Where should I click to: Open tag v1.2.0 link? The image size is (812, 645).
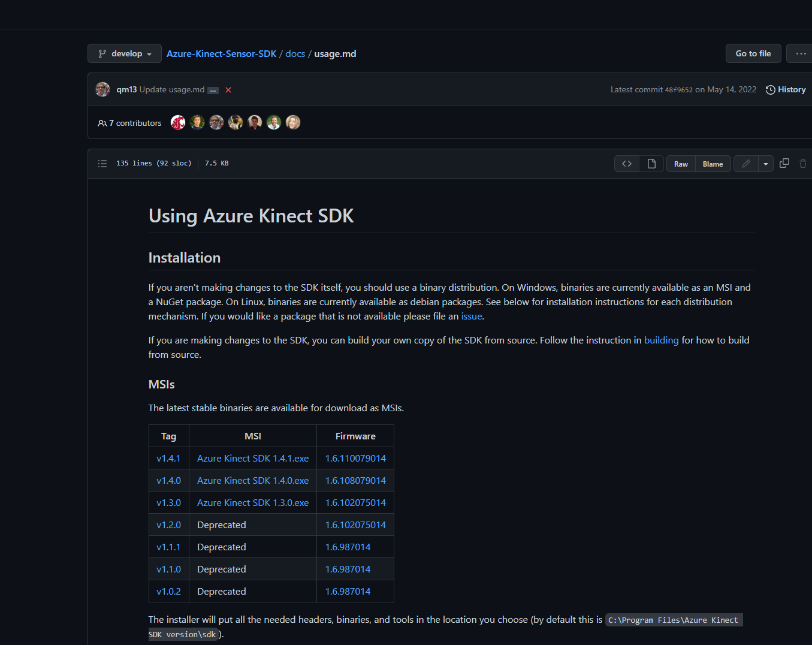pos(168,525)
